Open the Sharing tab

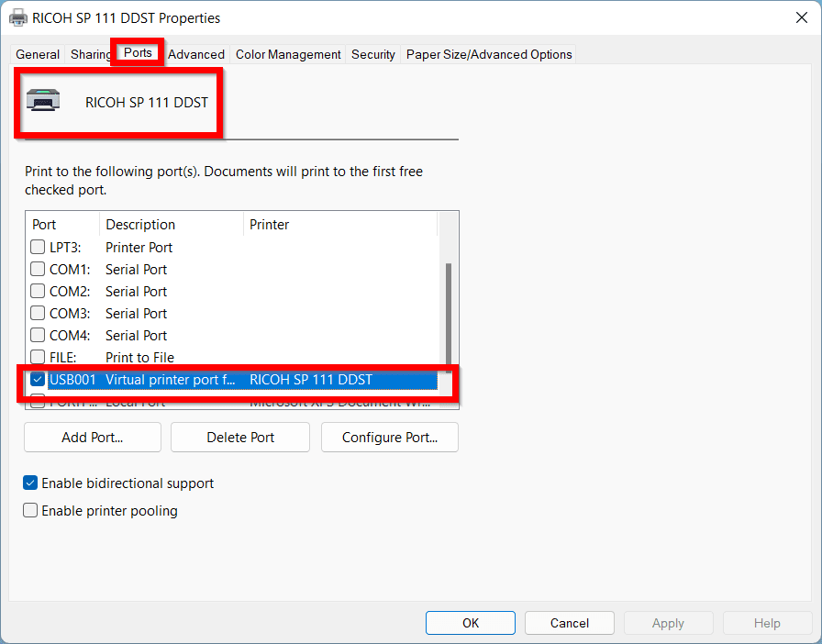point(90,54)
